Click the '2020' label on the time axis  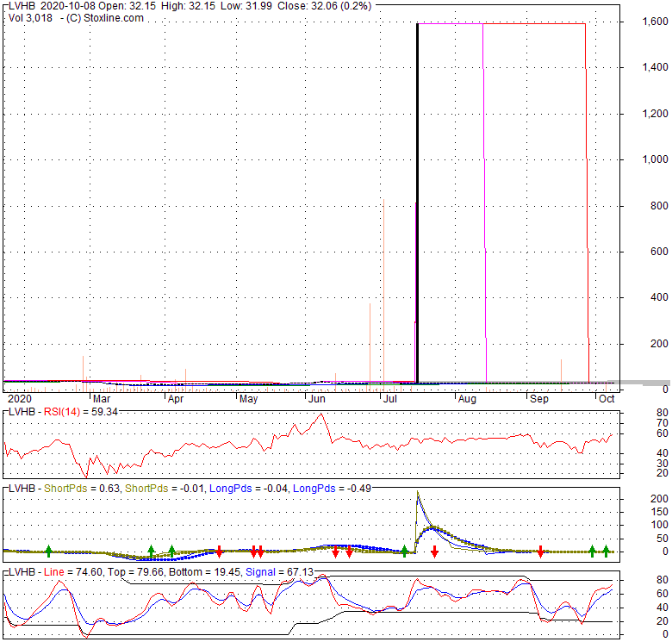point(20,399)
